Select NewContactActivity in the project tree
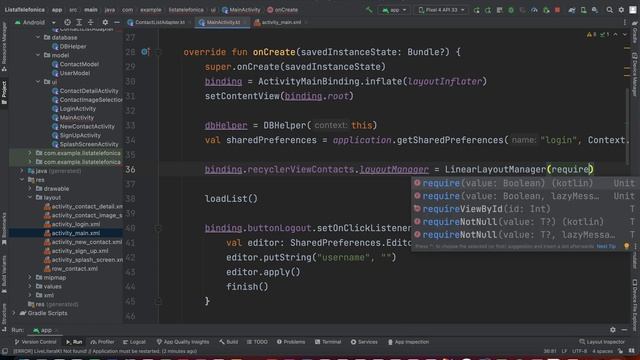The width and height of the screenshot is (640, 360). tap(83, 127)
